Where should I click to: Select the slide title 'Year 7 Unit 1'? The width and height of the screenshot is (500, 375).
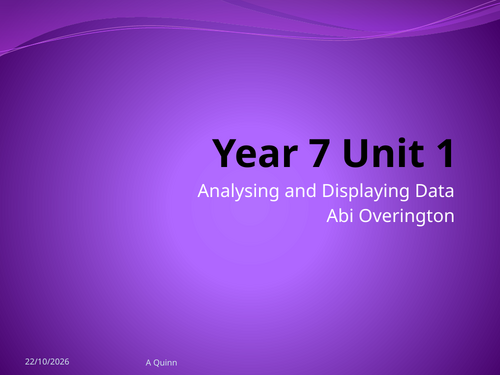tap(333, 153)
